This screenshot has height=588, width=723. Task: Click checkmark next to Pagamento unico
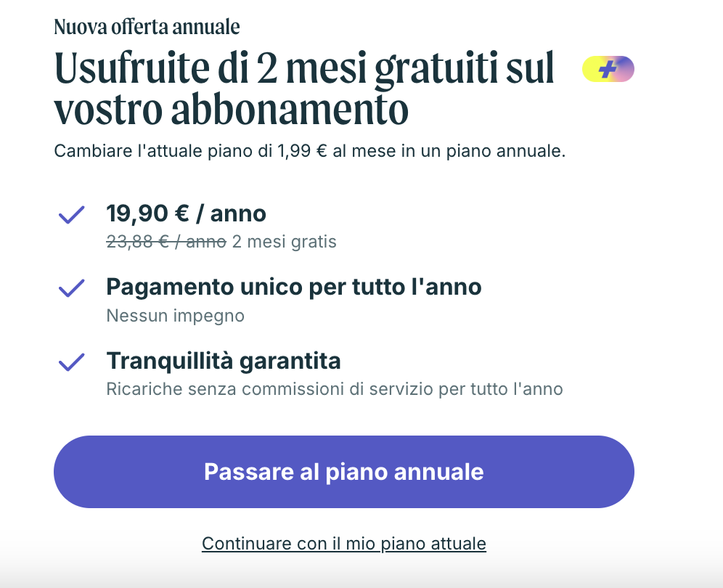pos(71,288)
